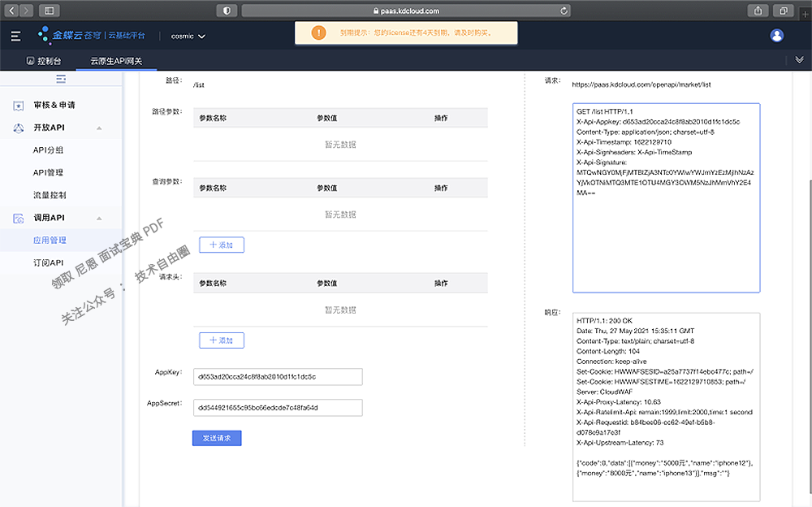Click 操作 header in 请求头 table
Viewport: 812px width, 507px height.
pyautogui.click(x=441, y=284)
